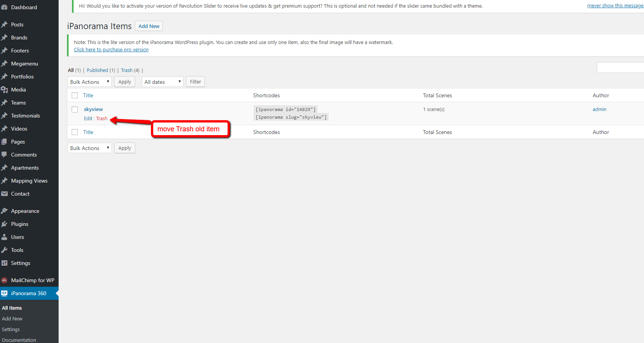The image size is (644, 343).
Task: Click the top Apply button
Action: pos(125,82)
